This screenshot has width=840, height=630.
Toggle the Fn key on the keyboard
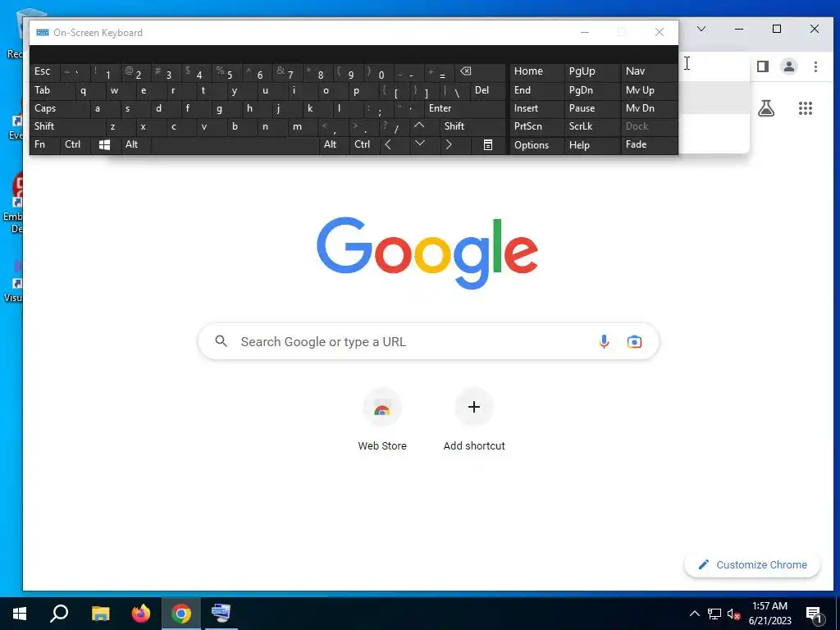[x=44, y=144]
